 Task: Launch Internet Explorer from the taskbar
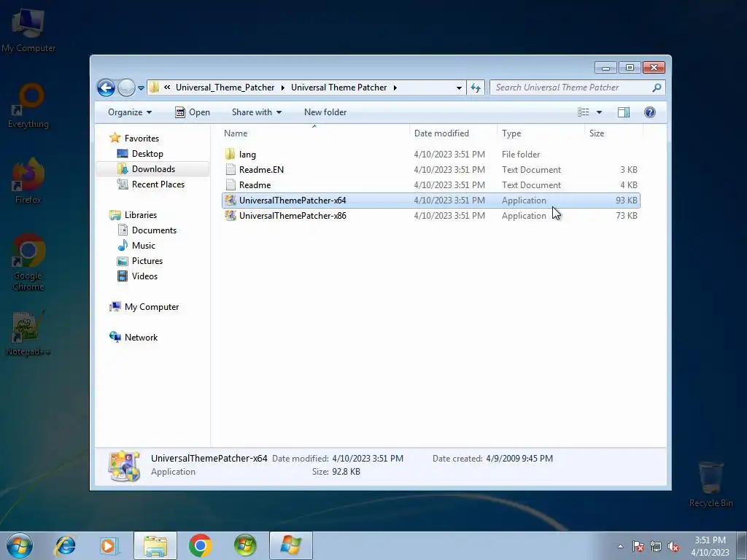(65, 545)
